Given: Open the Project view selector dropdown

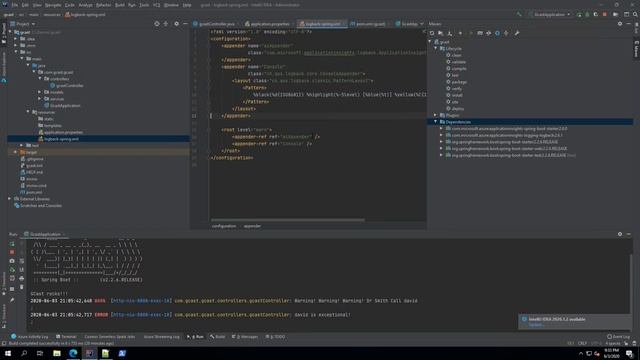Looking at the screenshot, I should tap(23, 24).
